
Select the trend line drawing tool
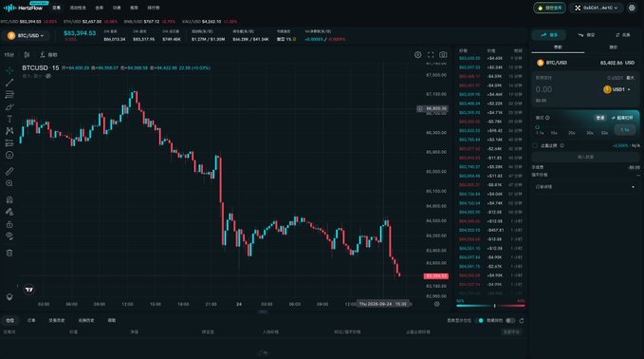pyautogui.click(x=9, y=83)
